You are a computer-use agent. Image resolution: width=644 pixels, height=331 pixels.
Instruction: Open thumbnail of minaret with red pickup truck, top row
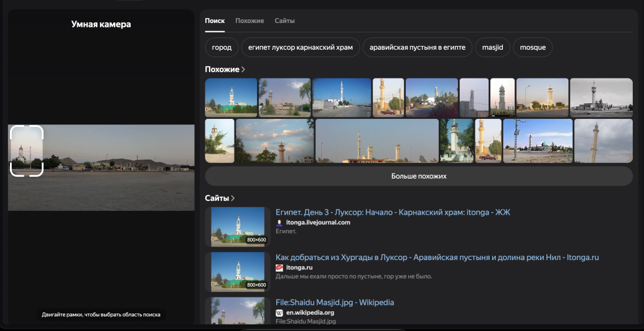388,98
